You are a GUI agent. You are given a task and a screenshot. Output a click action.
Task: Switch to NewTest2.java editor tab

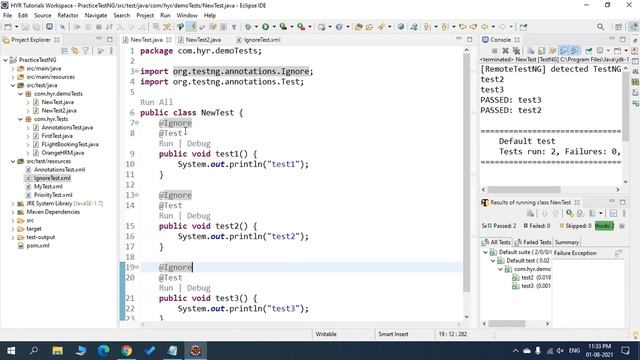point(203,40)
